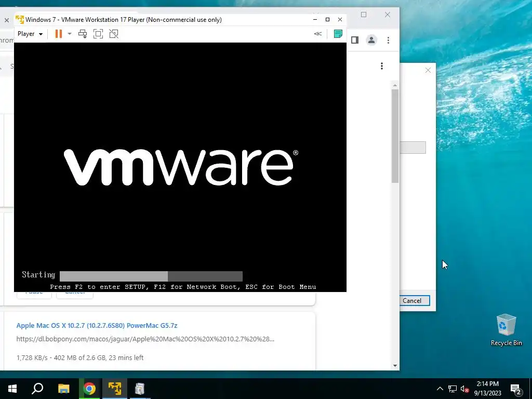The height and width of the screenshot is (399, 532).
Task: Show hidden system tray icons
Action: pyautogui.click(x=440, y=389)
